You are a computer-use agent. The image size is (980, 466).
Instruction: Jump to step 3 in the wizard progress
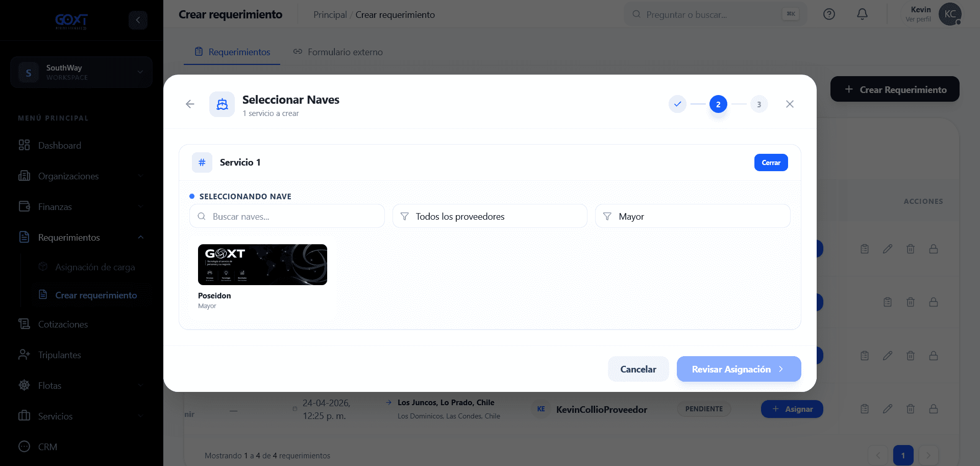tap(759, 104)
